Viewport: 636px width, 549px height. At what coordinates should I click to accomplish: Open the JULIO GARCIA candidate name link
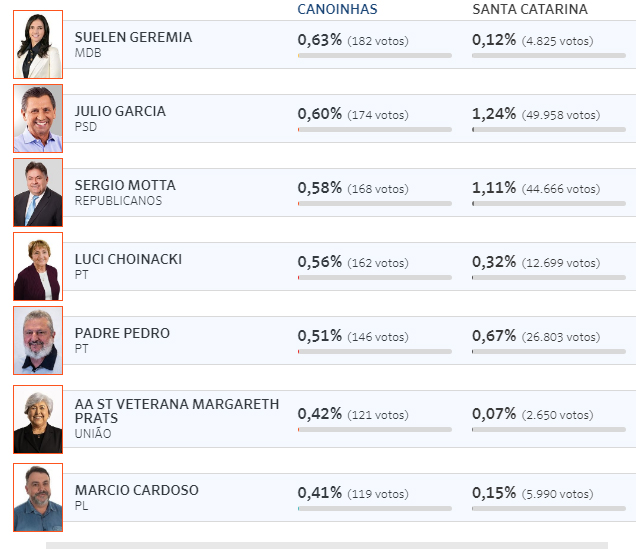(x=120, y=111)
